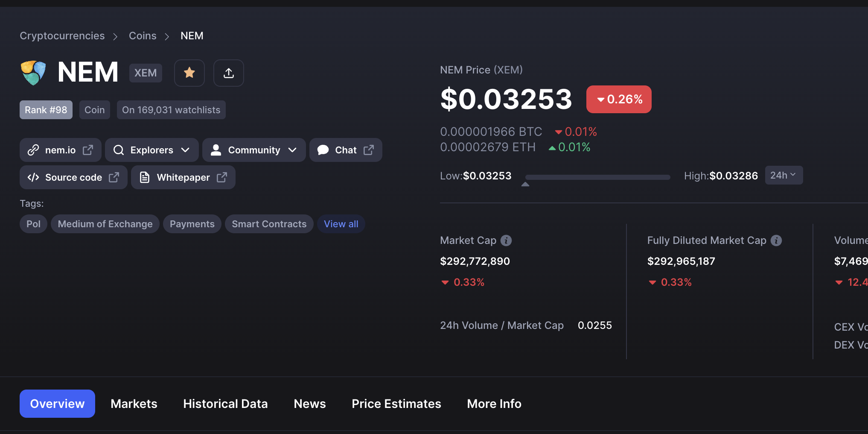Screen dimensions: 868x434
Task: Click View all tags link
Action: [x=341, y=224]
